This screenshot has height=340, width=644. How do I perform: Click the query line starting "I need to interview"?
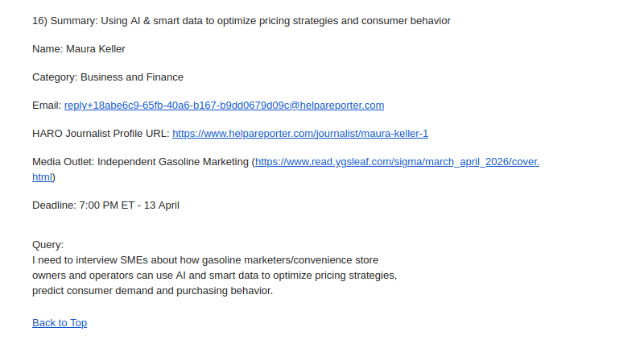click(205, 260)
